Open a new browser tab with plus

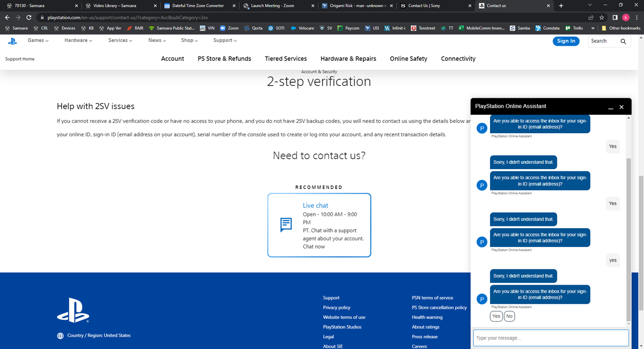(x=561, y=5)
